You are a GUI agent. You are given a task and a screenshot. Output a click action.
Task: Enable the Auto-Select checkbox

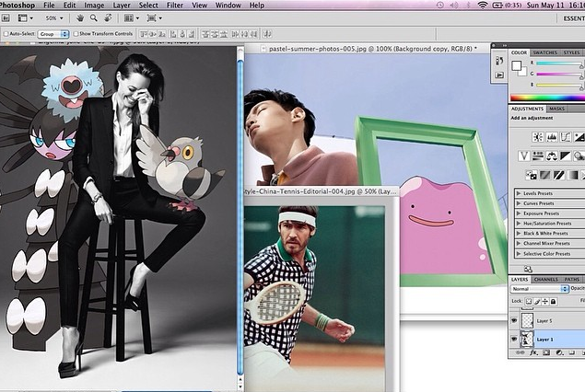(6, 34)
